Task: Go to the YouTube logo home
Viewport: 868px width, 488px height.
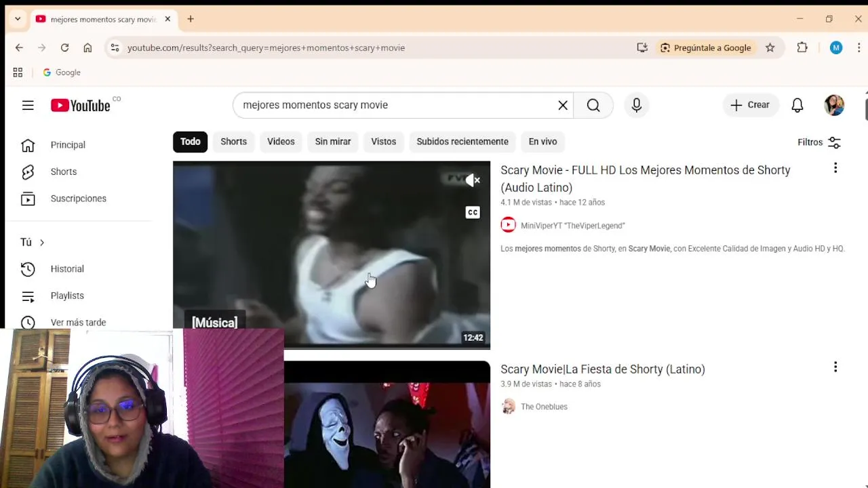Action: click(80, 105)
